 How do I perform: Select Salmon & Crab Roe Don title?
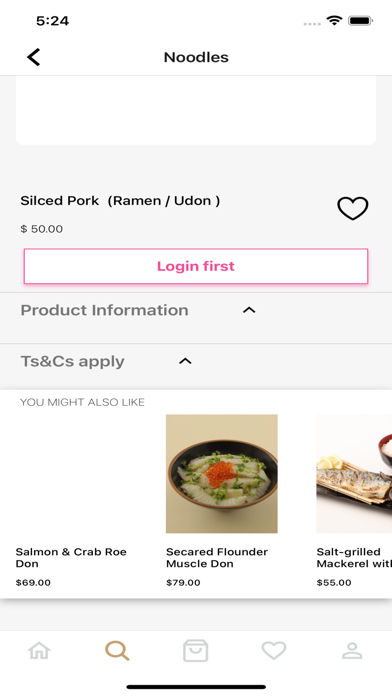71,558
